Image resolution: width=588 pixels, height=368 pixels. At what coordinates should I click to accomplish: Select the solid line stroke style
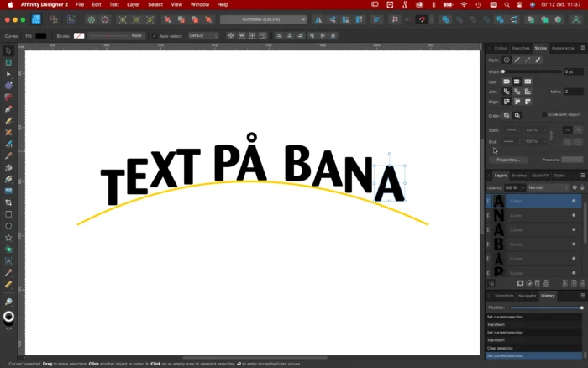pos(517,60)
